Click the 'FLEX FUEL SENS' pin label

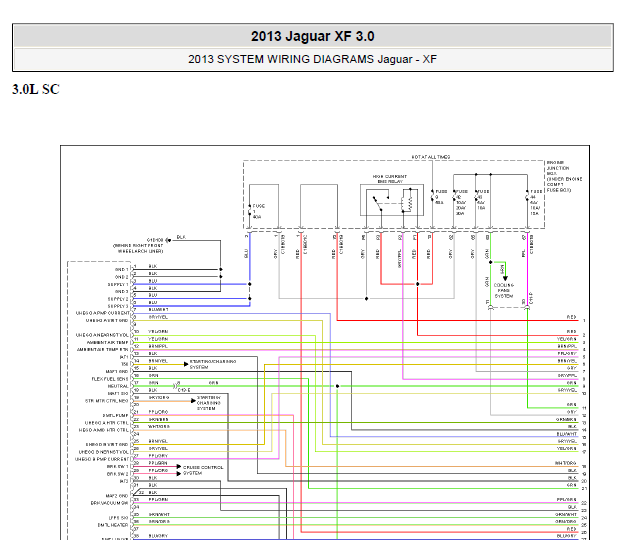click(110, 379)
